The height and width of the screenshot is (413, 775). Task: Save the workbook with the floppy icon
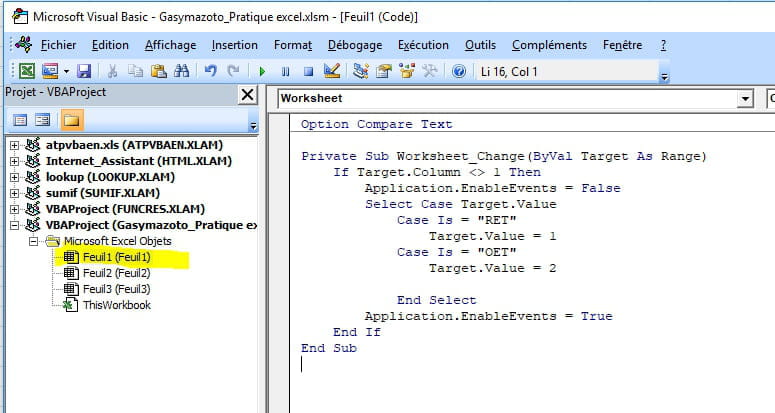pos(84,71)
